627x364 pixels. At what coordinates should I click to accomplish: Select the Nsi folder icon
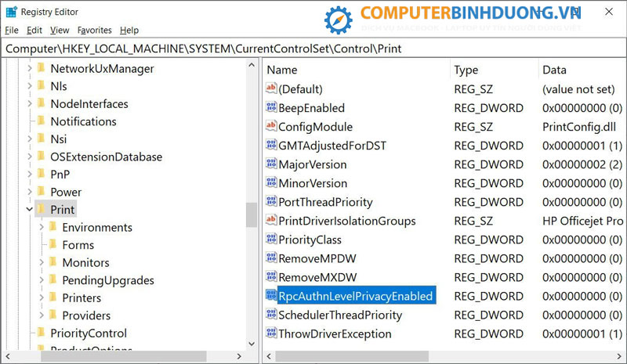[42, 139]
